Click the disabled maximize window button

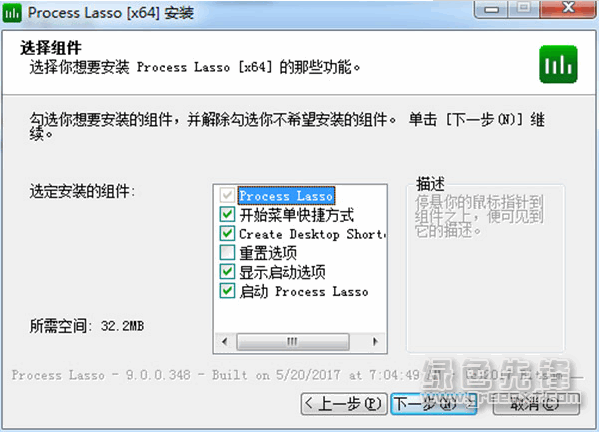523,9
